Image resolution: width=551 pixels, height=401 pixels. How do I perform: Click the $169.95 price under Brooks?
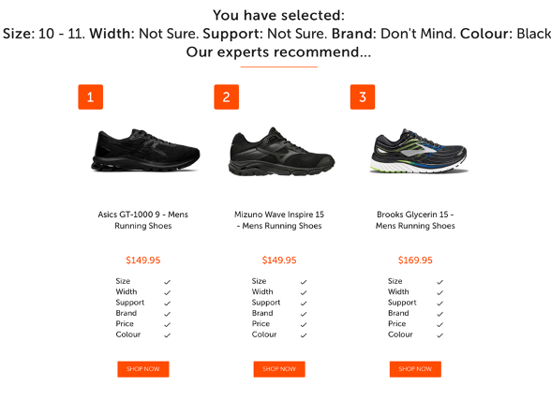(x=415, y=260)
